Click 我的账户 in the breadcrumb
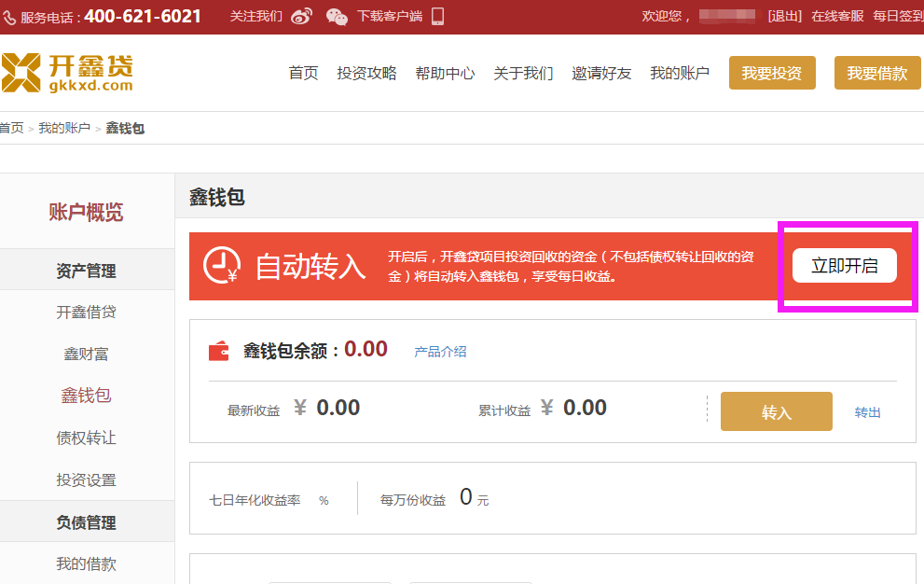Viewport: 924px width, 584px height. [64, 128]
